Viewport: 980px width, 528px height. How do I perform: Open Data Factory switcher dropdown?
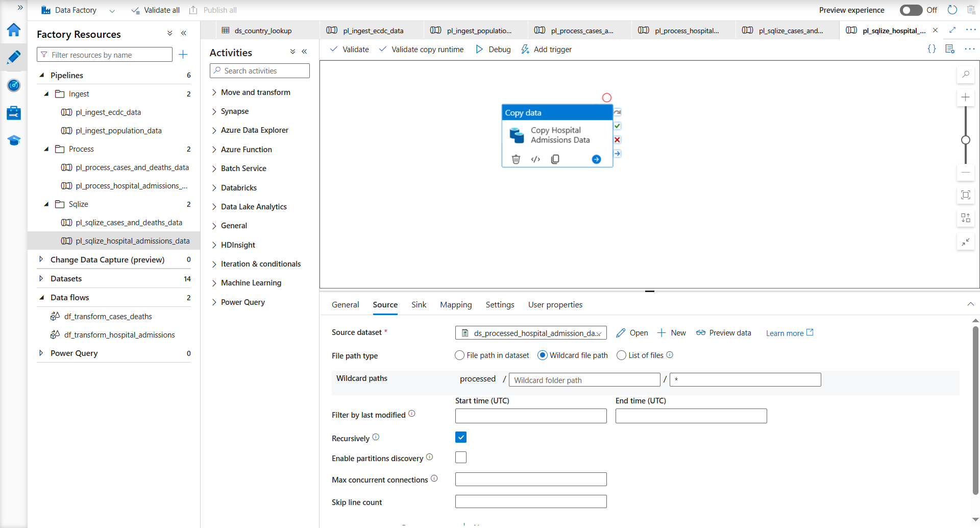coord(112,10)
